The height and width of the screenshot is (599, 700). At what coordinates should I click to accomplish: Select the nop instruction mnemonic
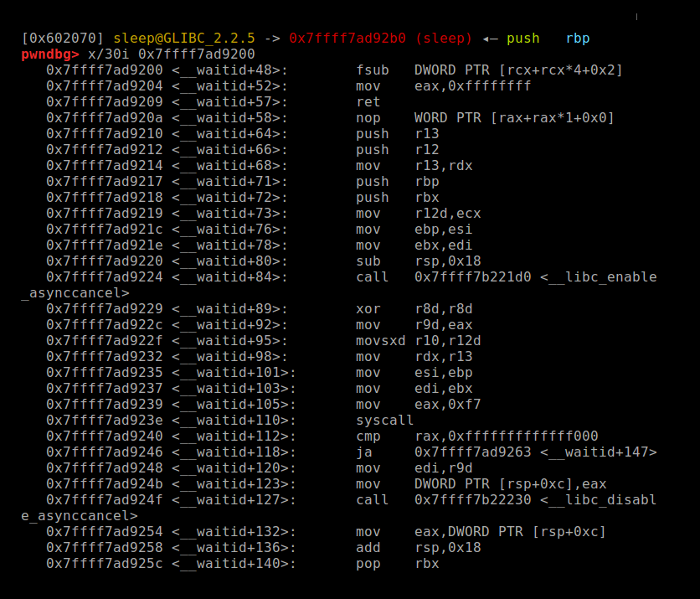(x=368, y=118)
